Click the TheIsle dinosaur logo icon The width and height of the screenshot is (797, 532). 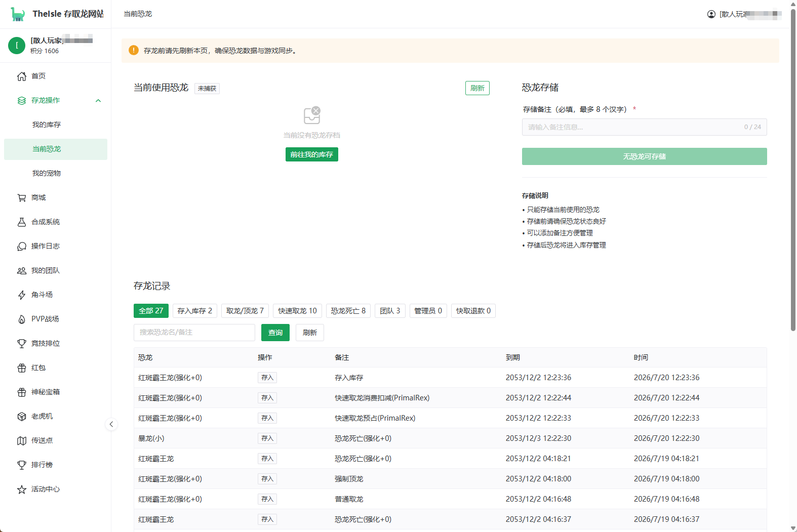18,14
